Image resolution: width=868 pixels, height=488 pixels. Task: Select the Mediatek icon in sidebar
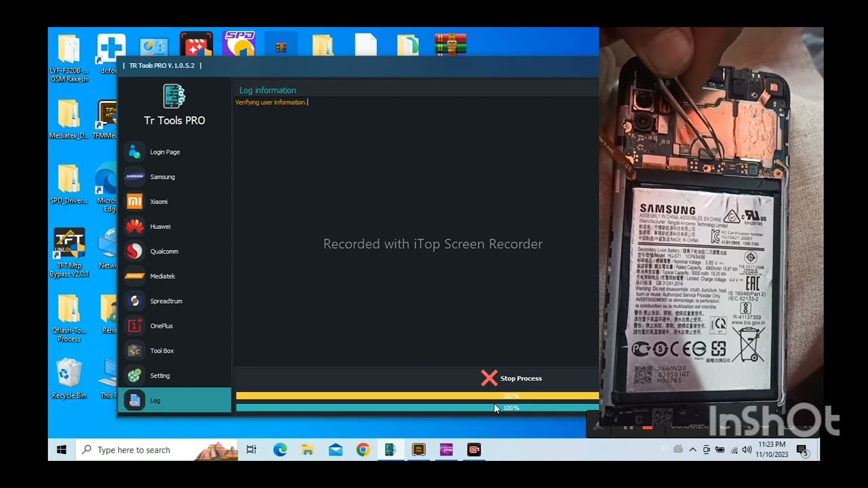click(x=135, y=276)
